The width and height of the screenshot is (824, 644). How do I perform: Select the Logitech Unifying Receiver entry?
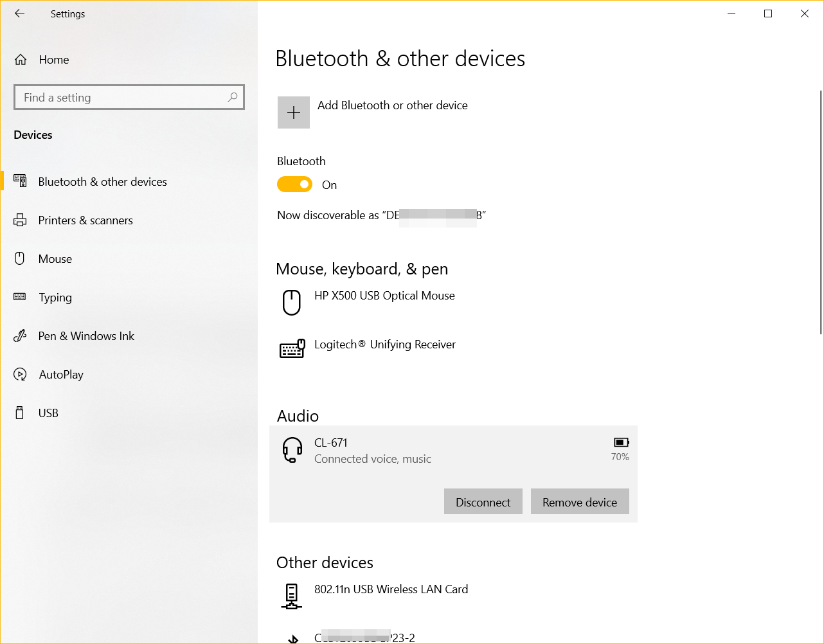[384, 344]
